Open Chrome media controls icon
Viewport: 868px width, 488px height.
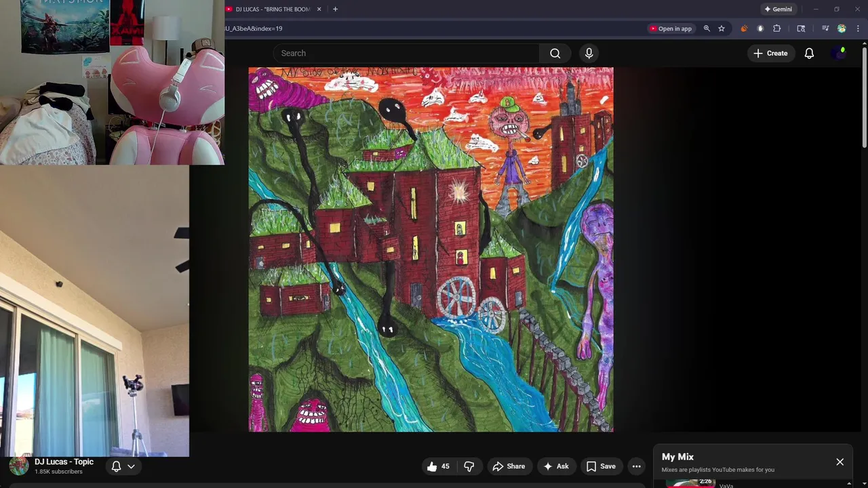click(825, 28)
